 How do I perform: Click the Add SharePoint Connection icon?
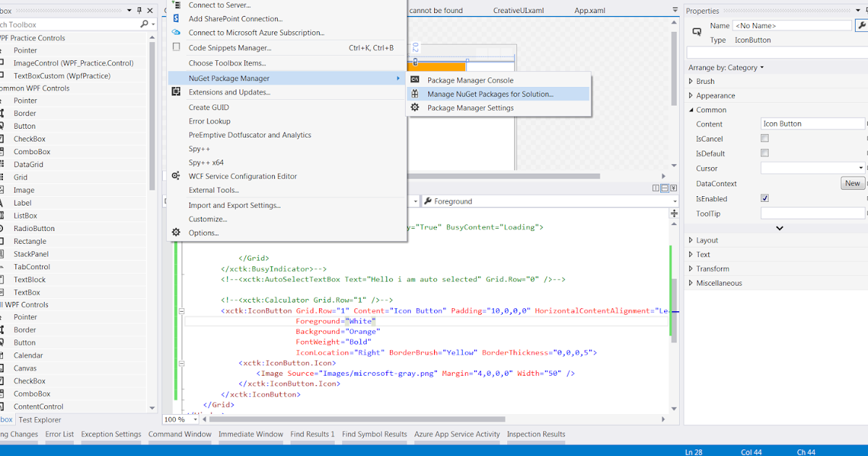coord(176,19)
